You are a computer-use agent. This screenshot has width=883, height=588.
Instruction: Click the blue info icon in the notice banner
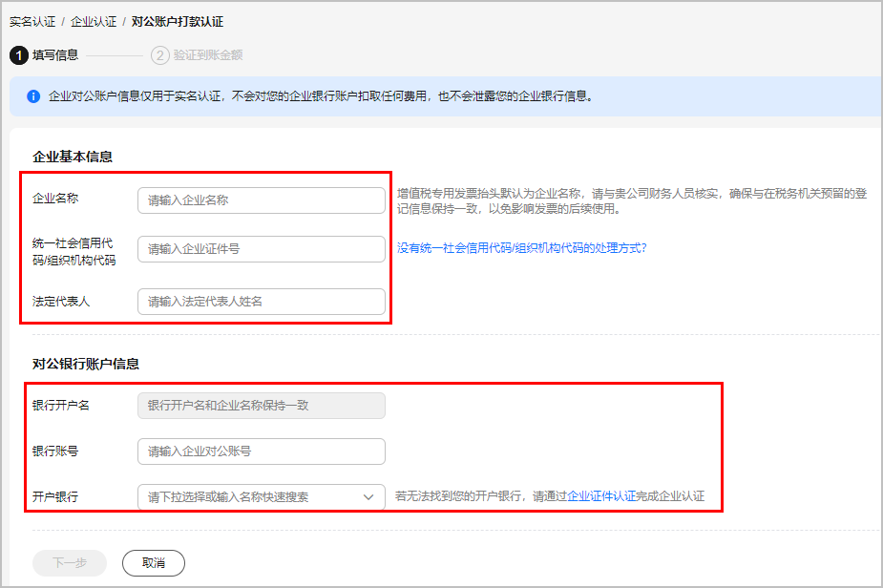click(33, 96)
